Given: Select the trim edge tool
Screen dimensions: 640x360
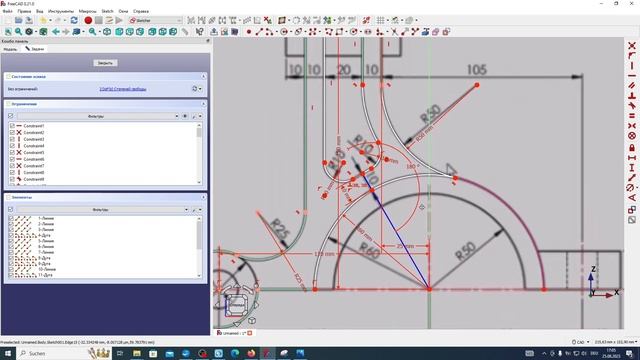Looking at the screenshot, I should point(394,32).
